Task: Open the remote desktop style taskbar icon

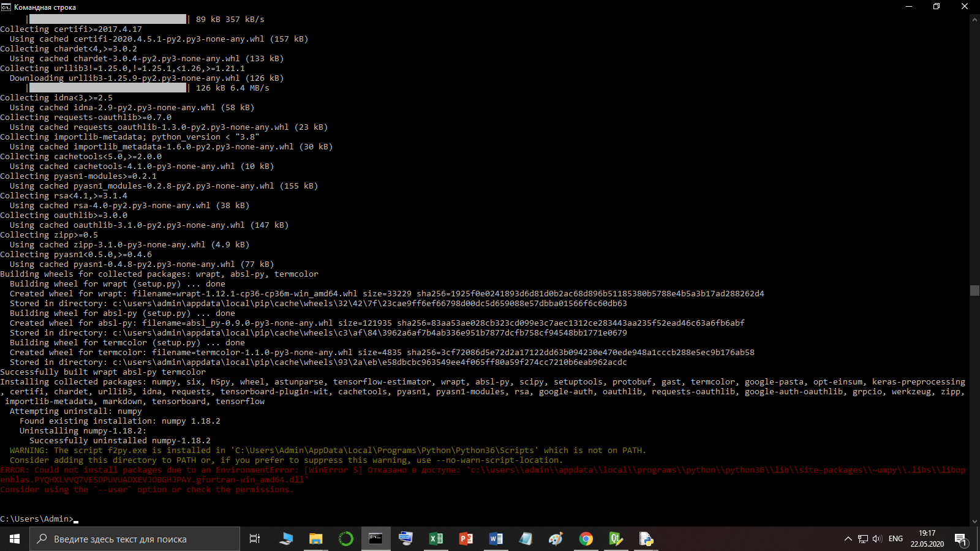Action: [x=405, y=539]
